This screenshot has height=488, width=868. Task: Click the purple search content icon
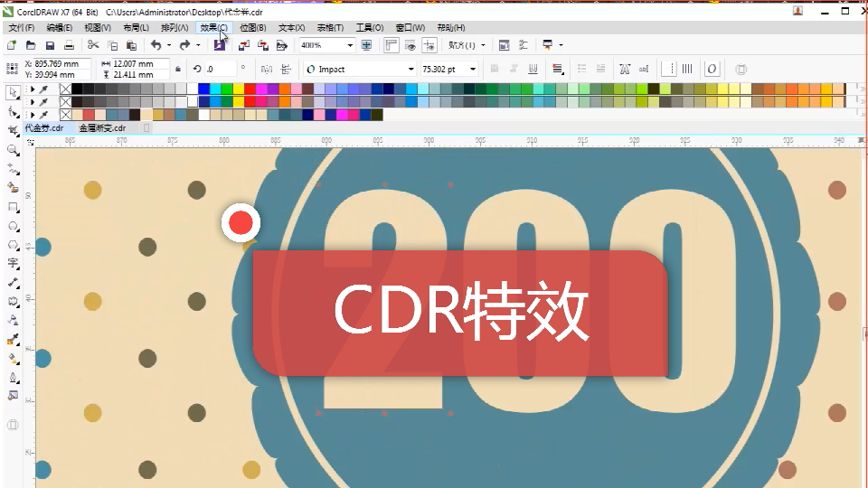219,45
